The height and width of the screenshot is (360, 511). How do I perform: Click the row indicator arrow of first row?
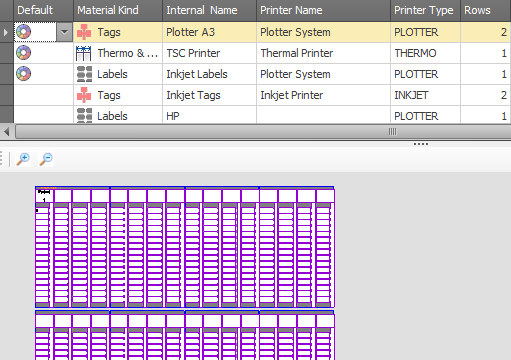6,32
